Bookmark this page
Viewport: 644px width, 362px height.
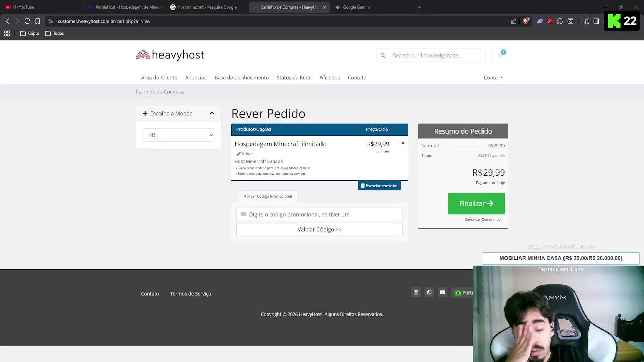[x=37, y=21]
